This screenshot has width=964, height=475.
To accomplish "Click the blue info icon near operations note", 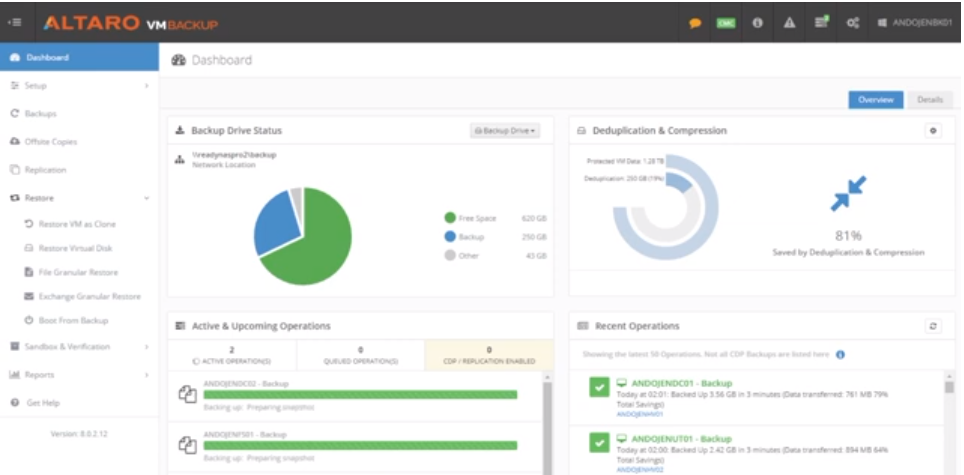I will pyautogui.click(x=840, y=354).
